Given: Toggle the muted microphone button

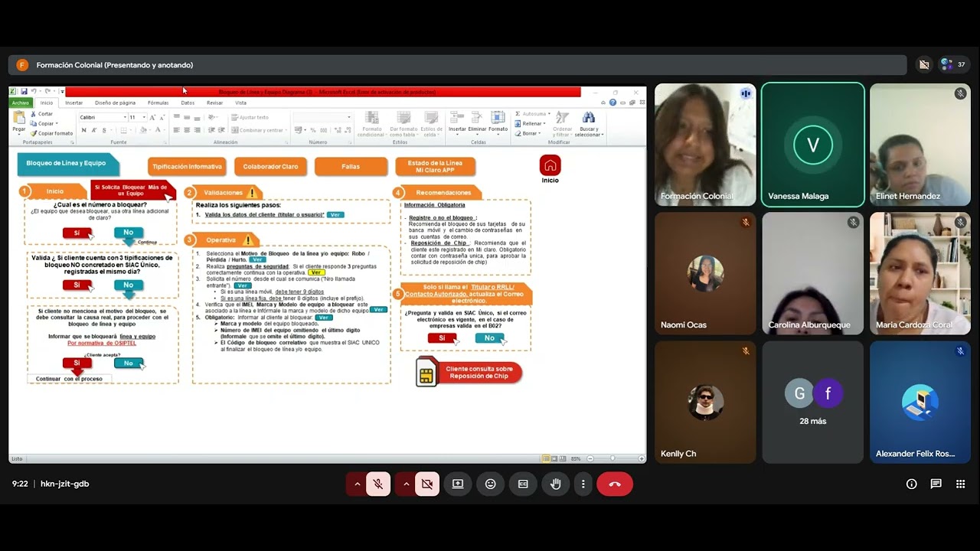Looking at the screenshot, I should [x=378, y=484].
